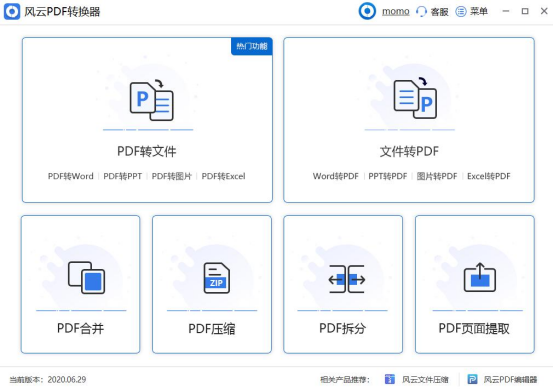Select Word转PDF option
Screen dimensions: 554x390
click(336, 176)
